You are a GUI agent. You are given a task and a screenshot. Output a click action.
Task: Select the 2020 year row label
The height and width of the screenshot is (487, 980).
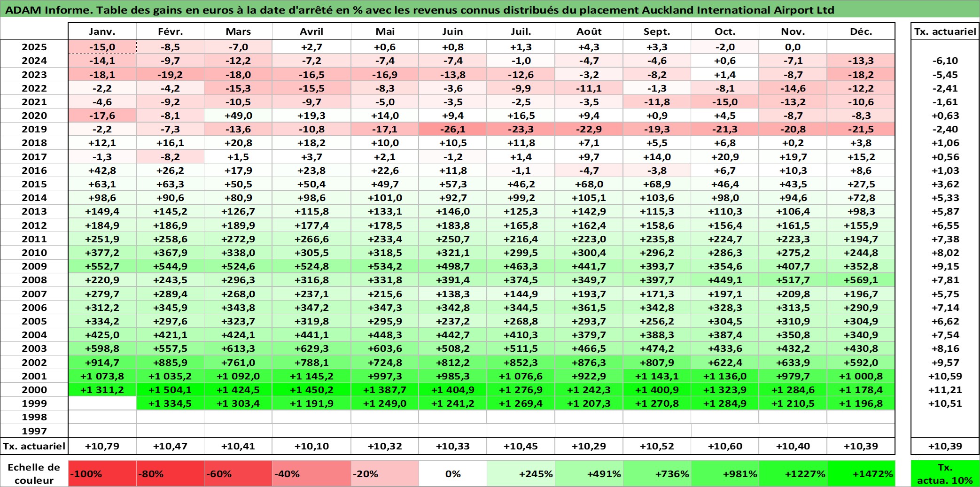34,116
